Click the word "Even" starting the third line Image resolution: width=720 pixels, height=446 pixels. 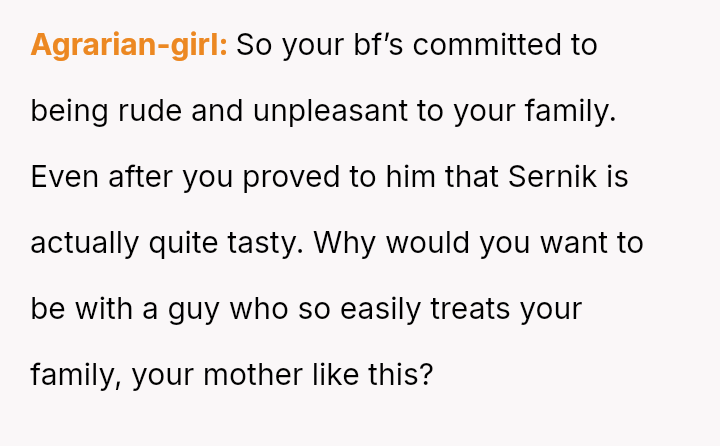tap(61, 177)
